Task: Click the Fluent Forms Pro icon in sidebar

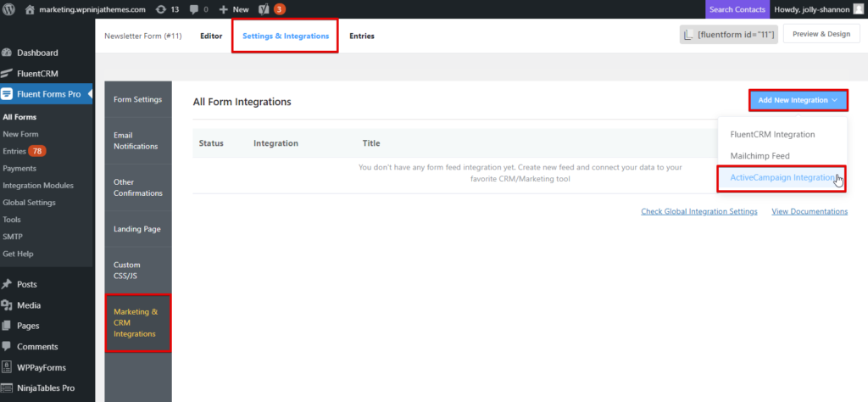Action: [7, 94]
